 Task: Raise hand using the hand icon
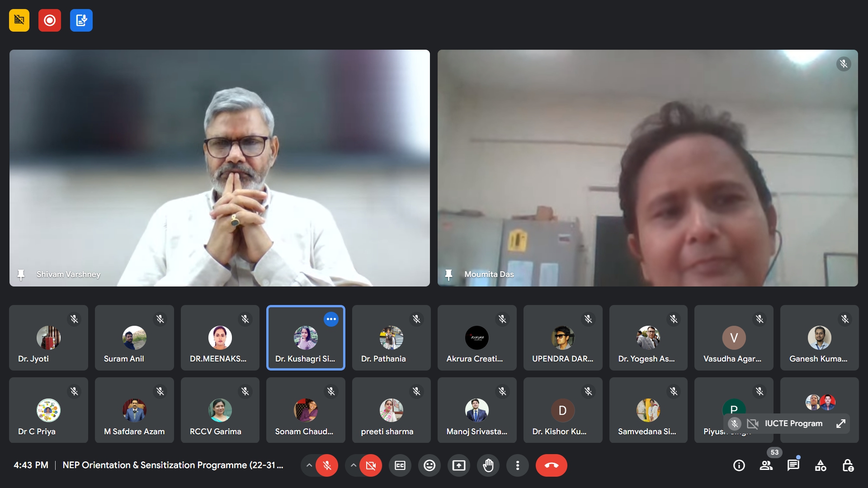(x=488, y=465)
